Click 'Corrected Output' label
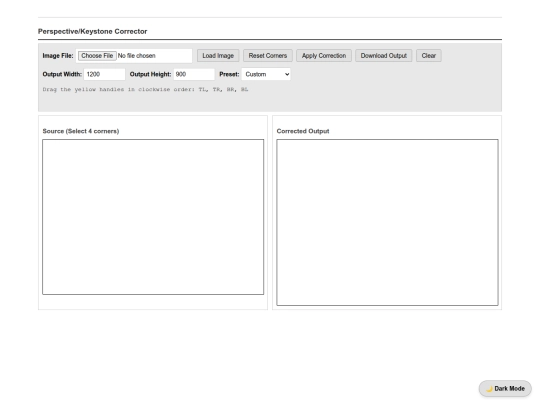Image resolution: width=540 pixels, height=405 pixels. [x=303, y=131]
